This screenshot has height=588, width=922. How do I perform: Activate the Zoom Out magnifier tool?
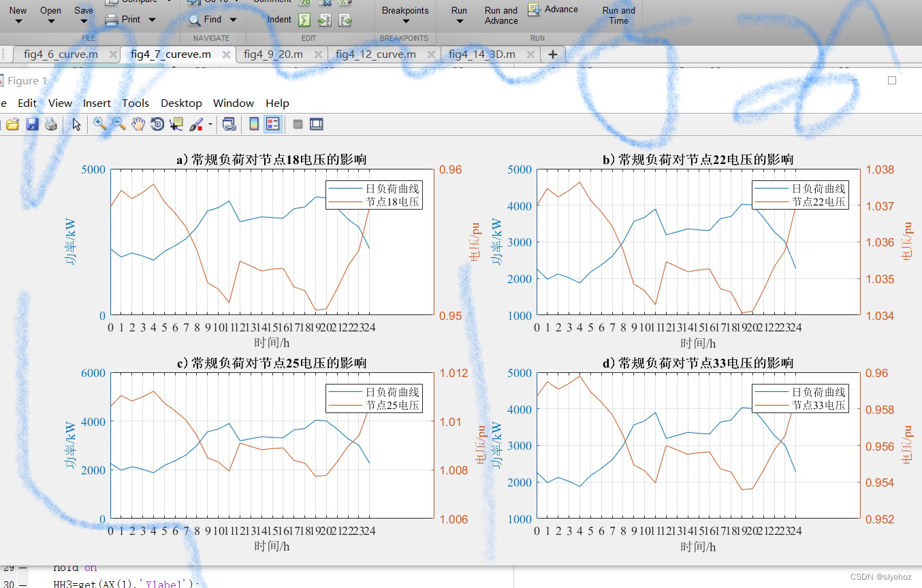[x=119, y=124]
